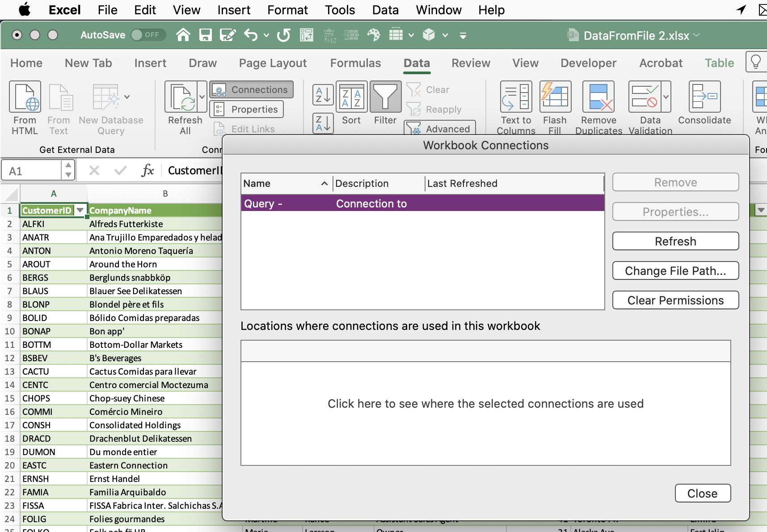Image resolution: width=767 pixels, height=532 pixels.
Task: Open the DataFromFile 2.xlsx title dropdown
Action: [696, 35]
